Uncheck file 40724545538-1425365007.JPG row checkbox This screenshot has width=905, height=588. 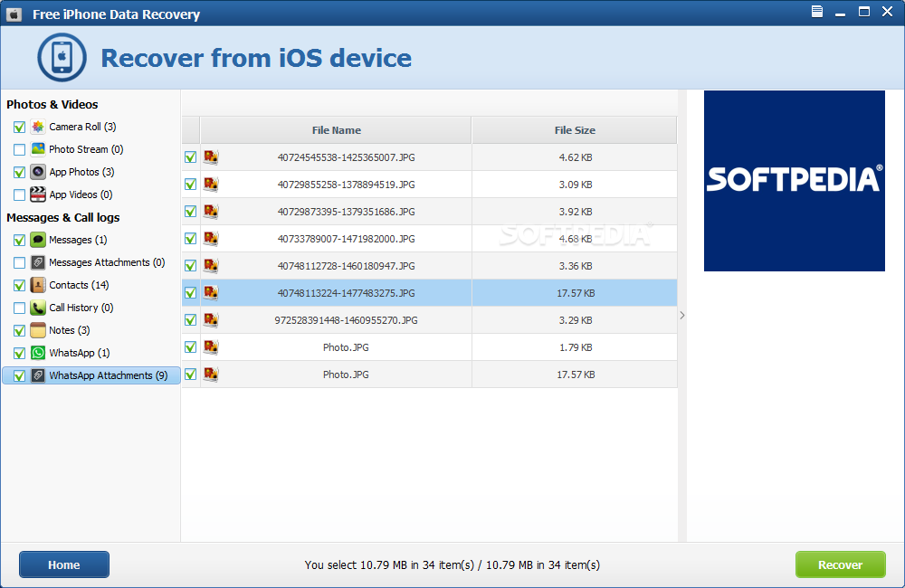coord(190,157)
